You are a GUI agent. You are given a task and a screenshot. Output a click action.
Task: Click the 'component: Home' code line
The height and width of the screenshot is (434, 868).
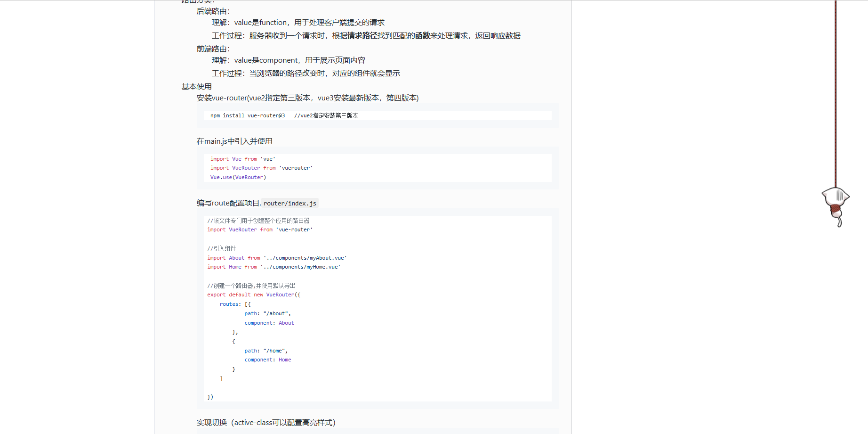[268, 360]
